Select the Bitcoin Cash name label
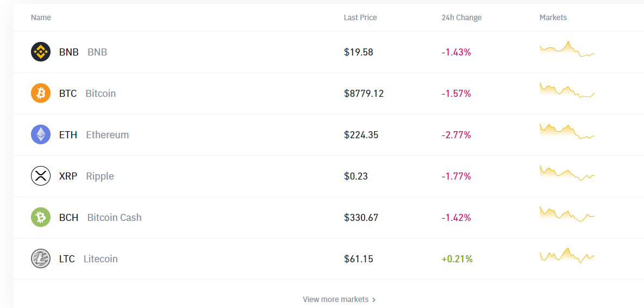 click(114, 218)
